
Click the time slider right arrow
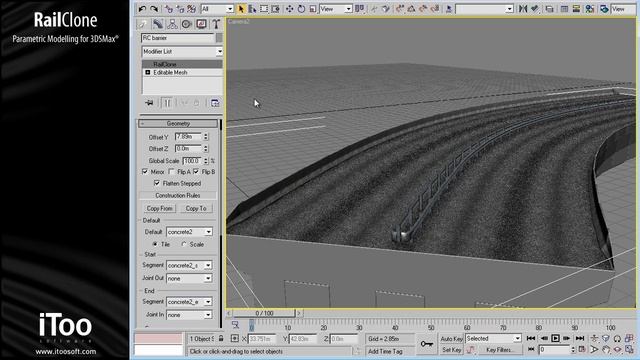click(x=299, y=313)
